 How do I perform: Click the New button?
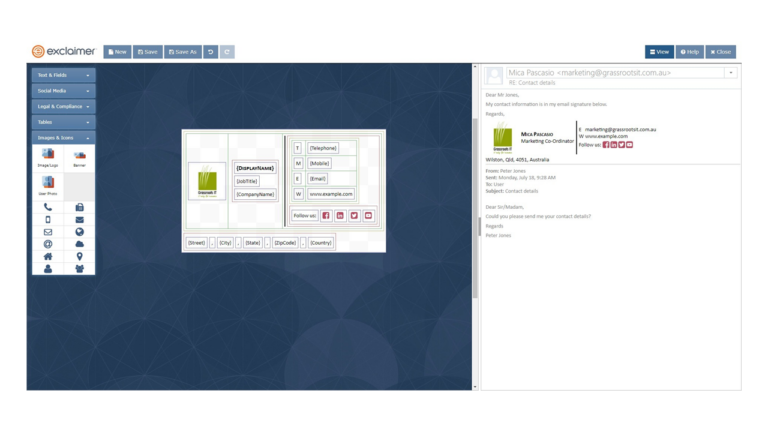click(117, 52)
